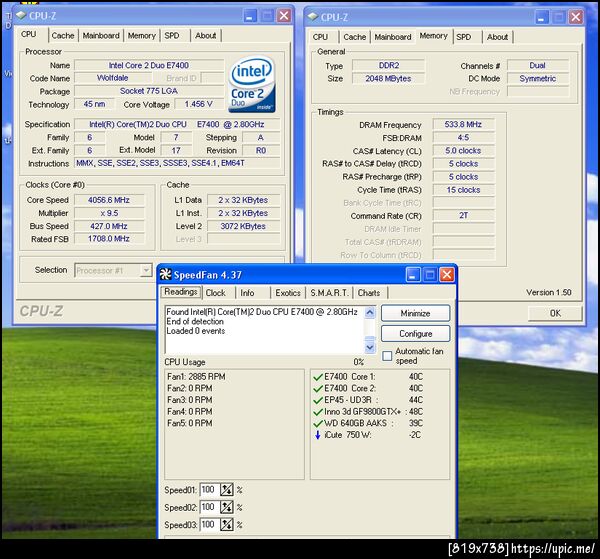Focus the Speed02 value field
600x559 pixels.
(x=210, y=507)
